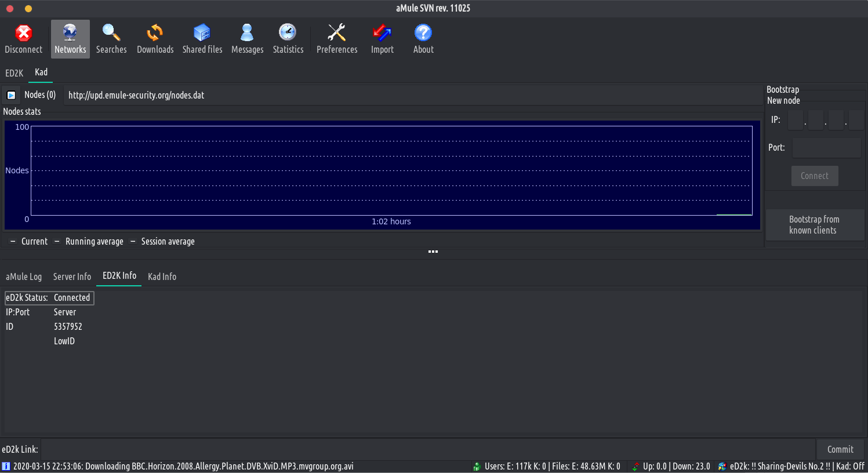
Task: Click the Users and Files status text
Action: pyautogui.click(x=553, y=466)
